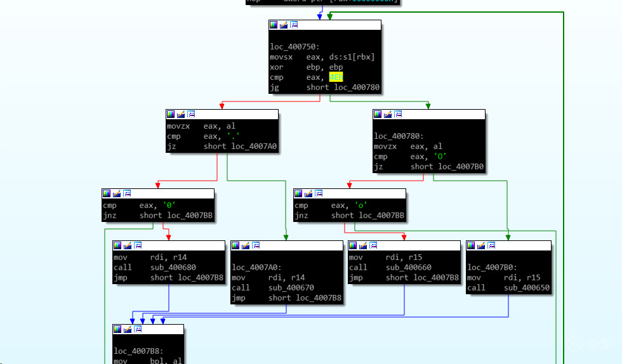Click the jz short loc_4007B0 jump
The height and width of the screenshot is (364, 622).
(428, 167)
